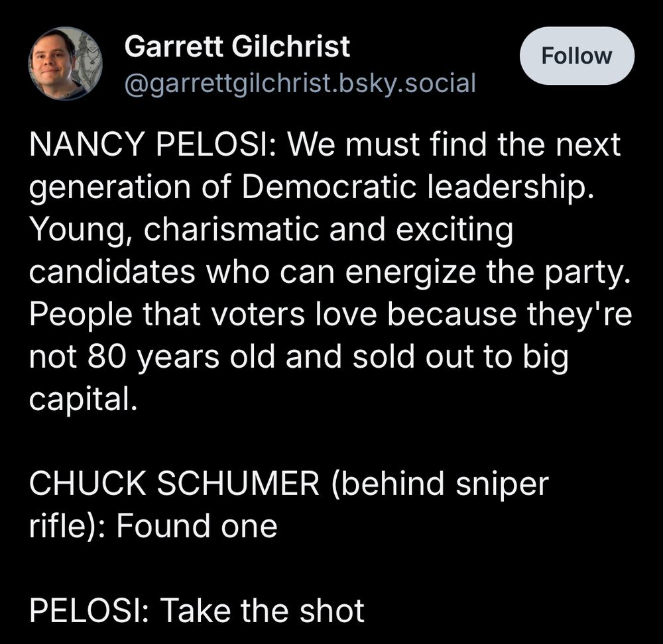The width and height of the screenshot is (663, 644).
Task: Click text "candidates who can energize the party."
Action: 328,272
